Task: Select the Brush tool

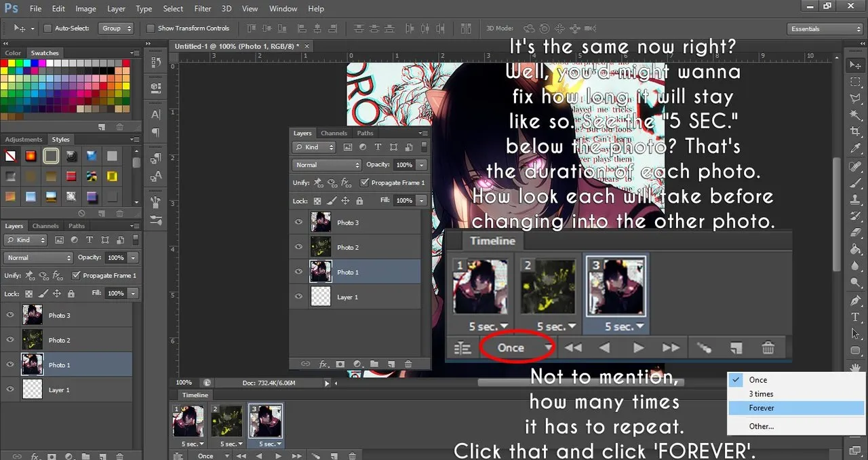Action: [855, 183]
